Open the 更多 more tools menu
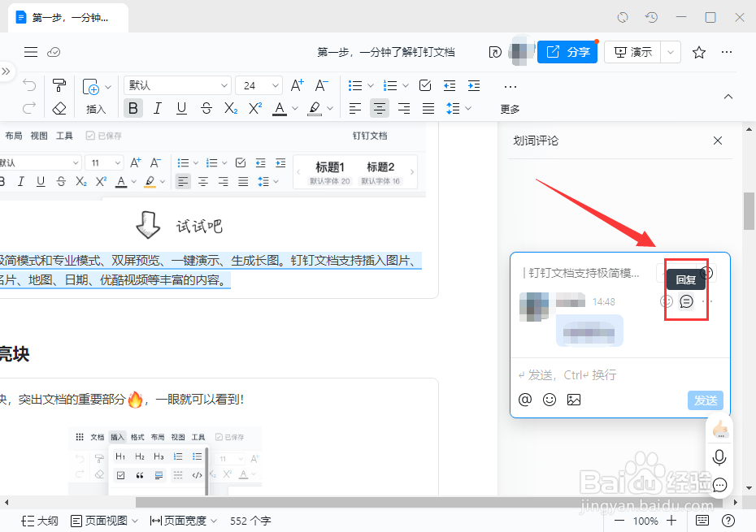The width and height of the screenshot is (756, 532). pos(510,97)
